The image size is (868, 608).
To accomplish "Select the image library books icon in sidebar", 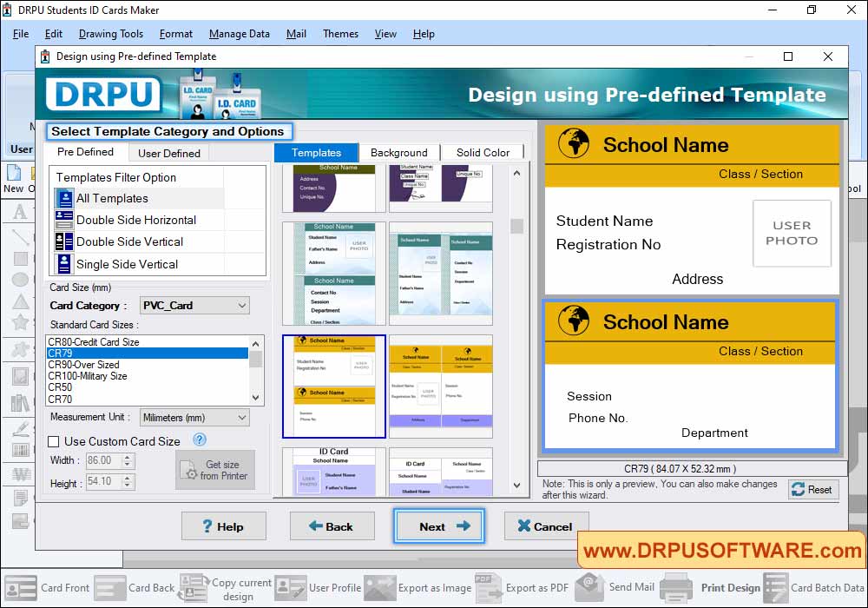I will [20, 402].
